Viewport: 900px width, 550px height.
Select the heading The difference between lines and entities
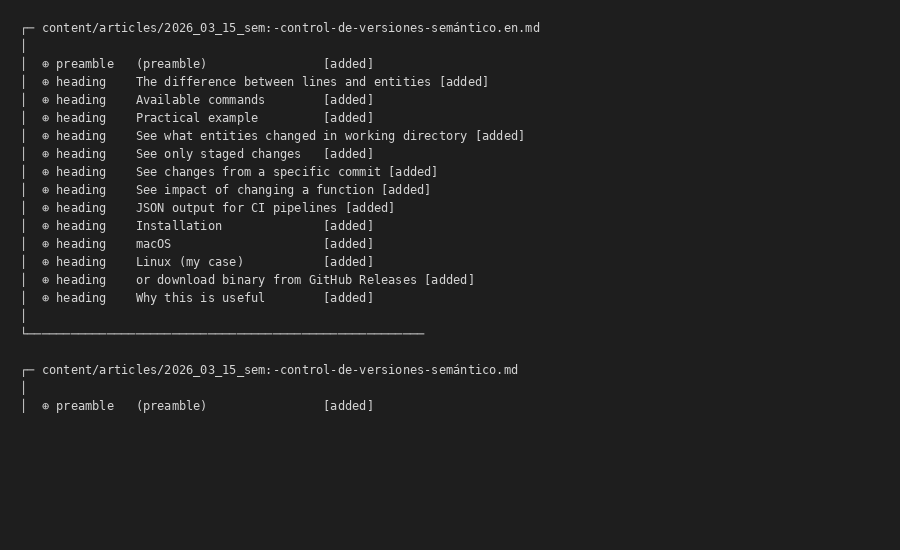pyautogui.click(x=284, y=82)
